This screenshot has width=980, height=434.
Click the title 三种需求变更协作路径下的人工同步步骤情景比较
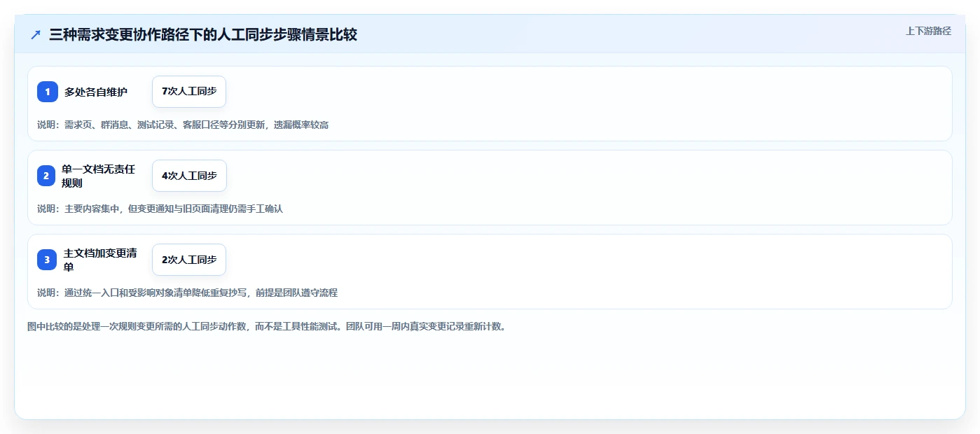click(203, 34)
